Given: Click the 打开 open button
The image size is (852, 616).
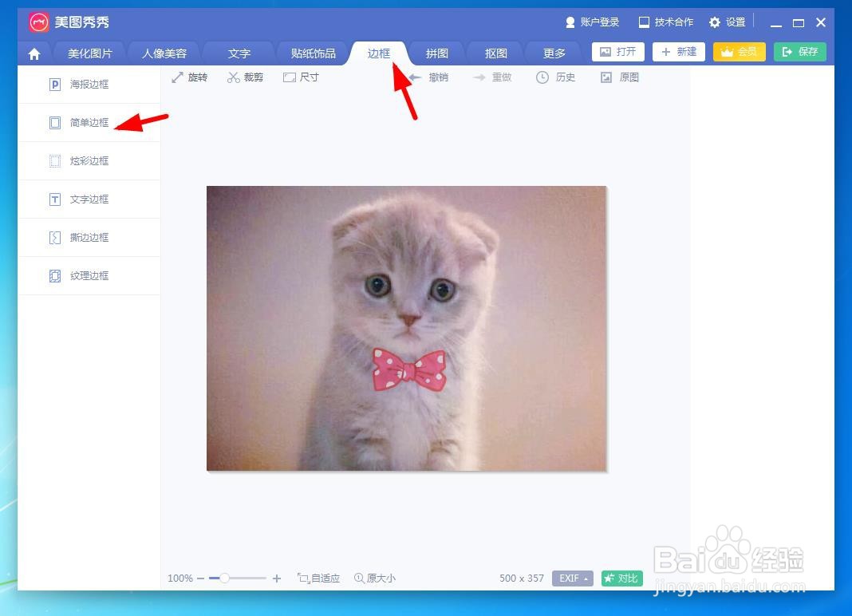Looking at the screenshot, I should [x=617, y=52].
